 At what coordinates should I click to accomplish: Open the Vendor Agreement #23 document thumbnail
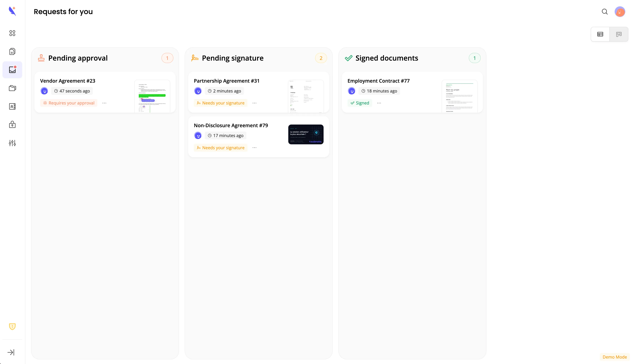(x=152, y=96)
